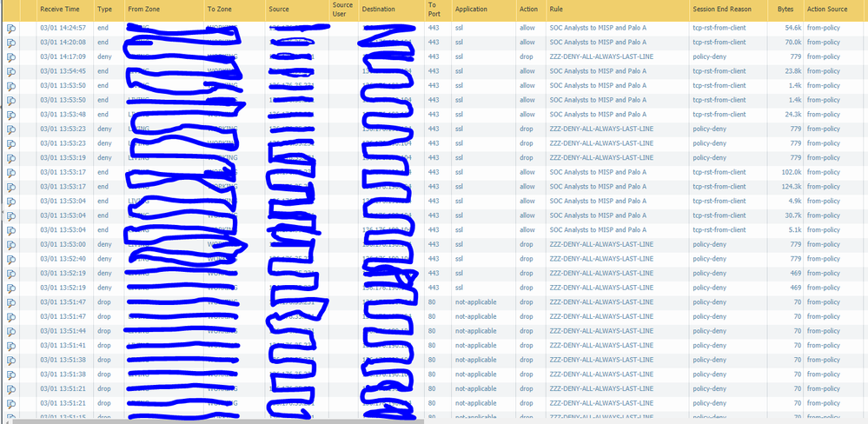
Task: Click not-applicable application in the 13:51:44 row
Action: (475, 330)
